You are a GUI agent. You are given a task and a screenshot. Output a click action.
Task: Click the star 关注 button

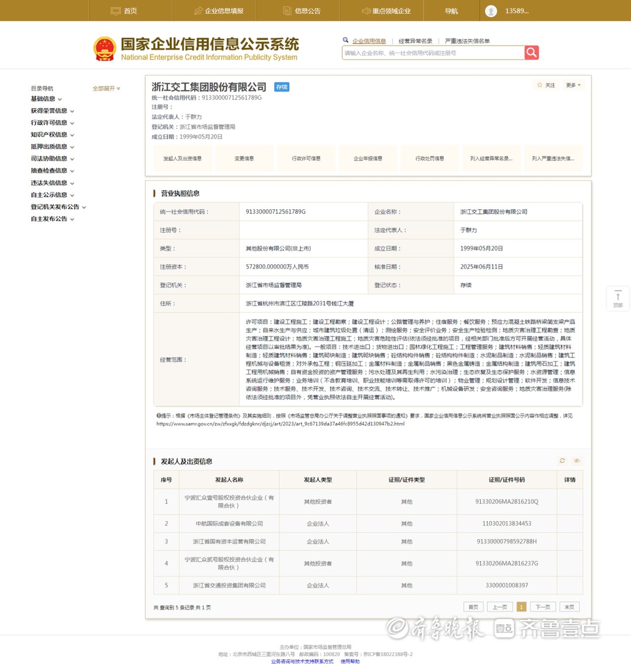pyautogui.click(x=546, y=85)
